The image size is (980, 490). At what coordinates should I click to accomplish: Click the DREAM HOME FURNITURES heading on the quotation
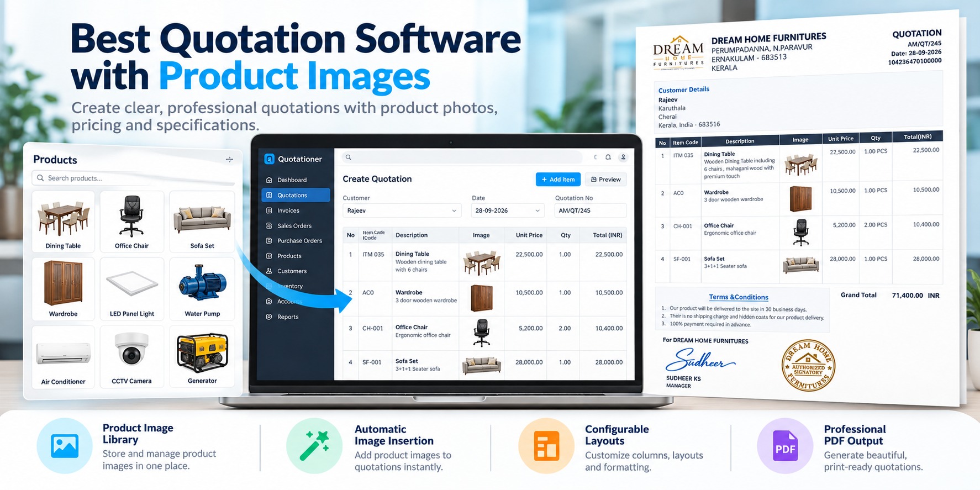point(768,39)
